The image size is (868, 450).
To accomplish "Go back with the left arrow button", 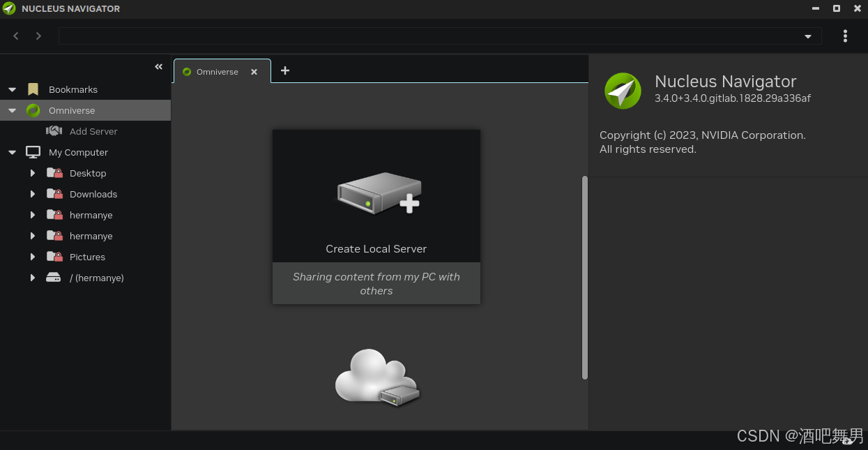I will (x=16, y=36).
